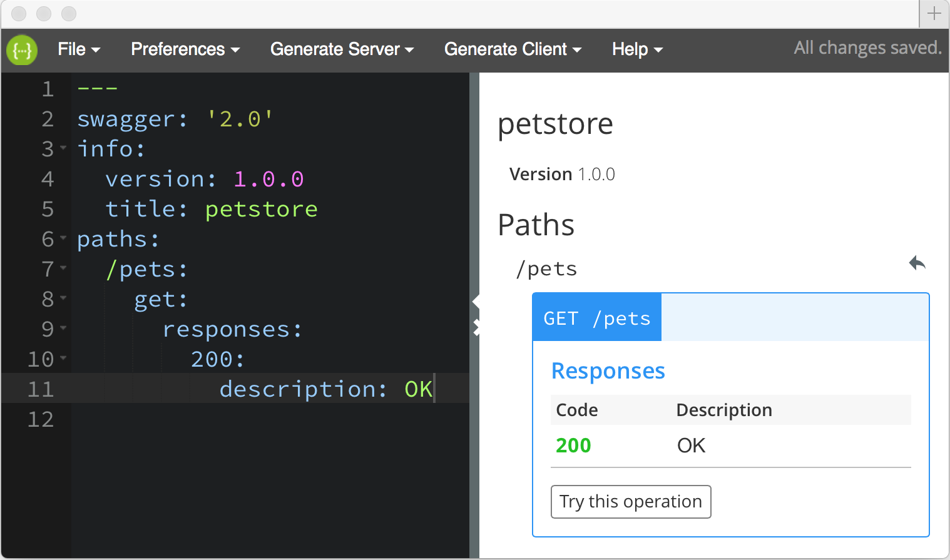Image resolution: width=950 pixels, height=560 pixels.
Task: Click the paths: key in editor
Action: pos(118,239)
